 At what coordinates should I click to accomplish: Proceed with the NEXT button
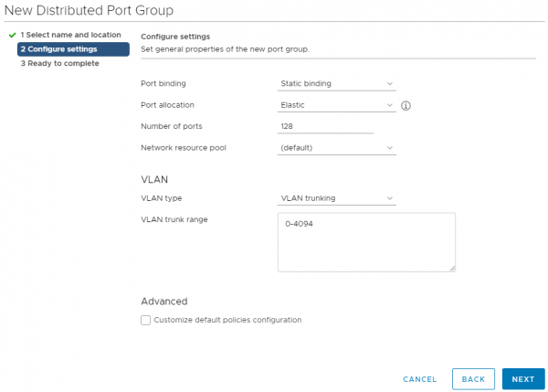523,378
